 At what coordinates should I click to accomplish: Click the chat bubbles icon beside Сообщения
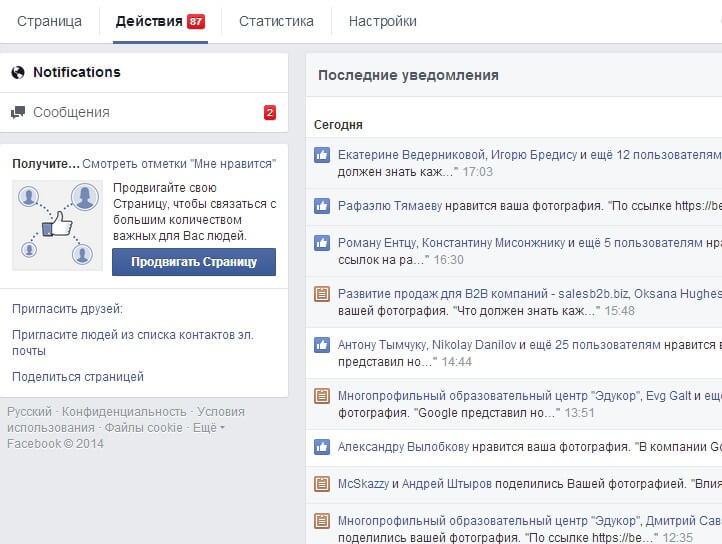pos(18,113)
